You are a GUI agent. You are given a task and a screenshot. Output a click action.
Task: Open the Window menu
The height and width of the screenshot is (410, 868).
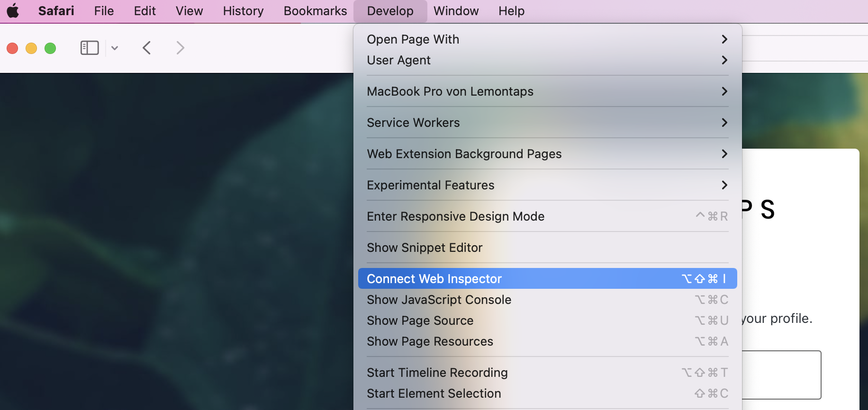pos(456,11)
